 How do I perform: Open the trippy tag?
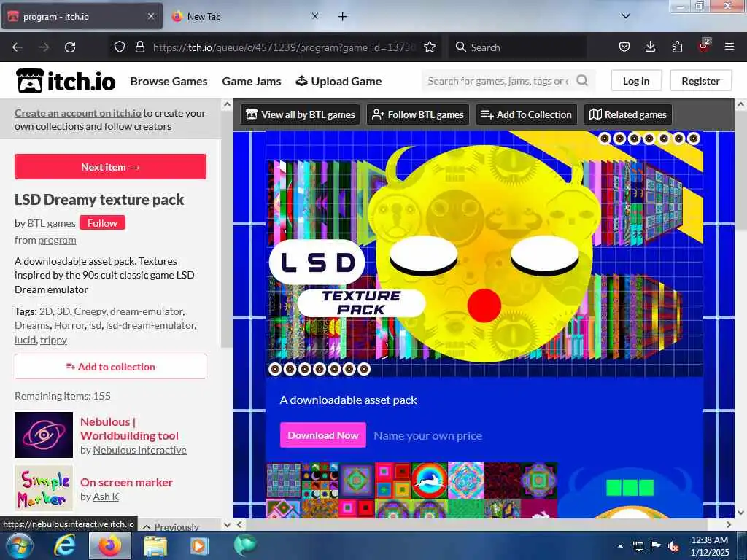[53, 340]
